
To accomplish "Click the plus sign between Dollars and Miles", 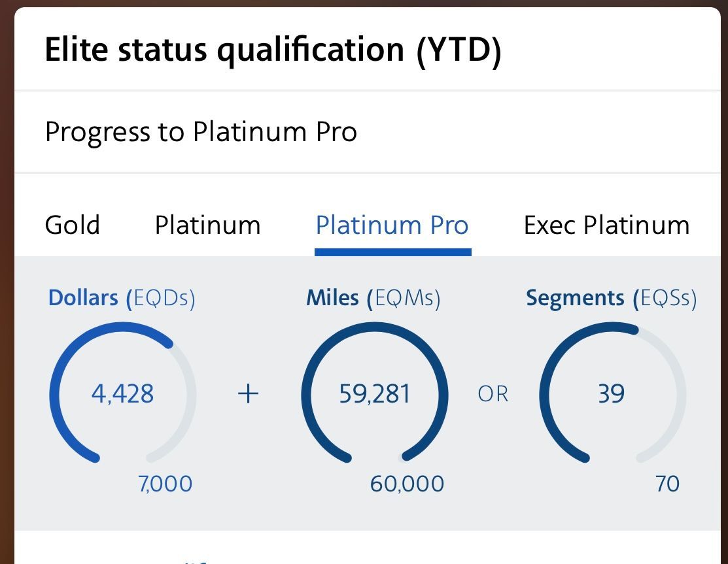I will pyautogui.click(x=248, y=394).
